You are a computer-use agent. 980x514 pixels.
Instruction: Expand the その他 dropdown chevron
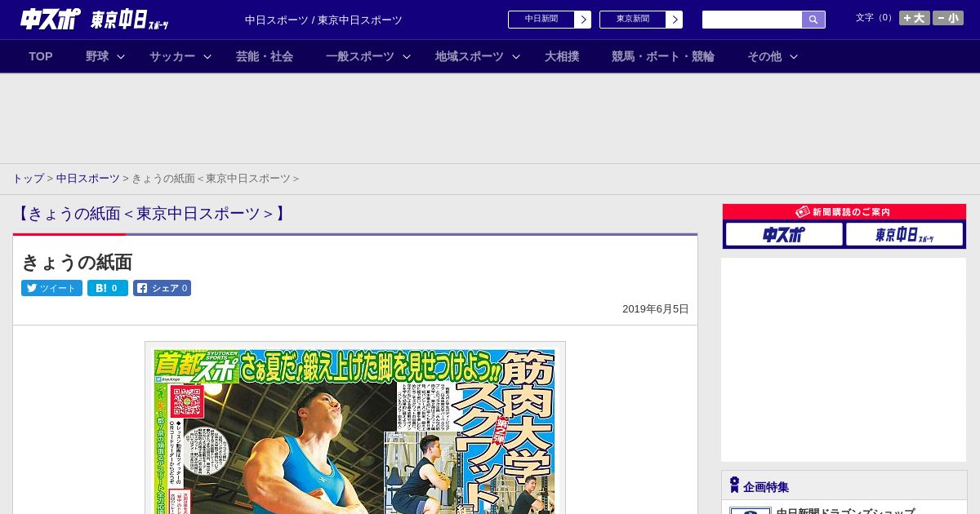point(794,56)
